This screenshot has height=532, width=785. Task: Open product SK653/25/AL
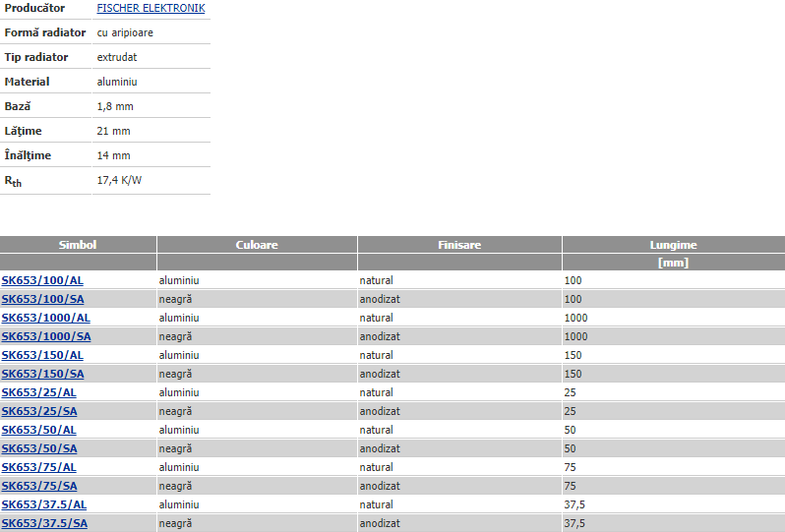pyautogui.click(x=38, y=392)
